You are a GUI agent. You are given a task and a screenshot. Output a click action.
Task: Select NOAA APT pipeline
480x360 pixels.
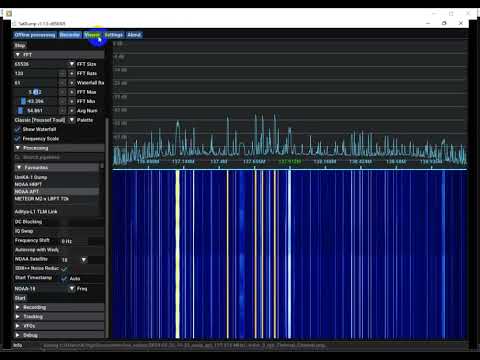coord(56,192)
